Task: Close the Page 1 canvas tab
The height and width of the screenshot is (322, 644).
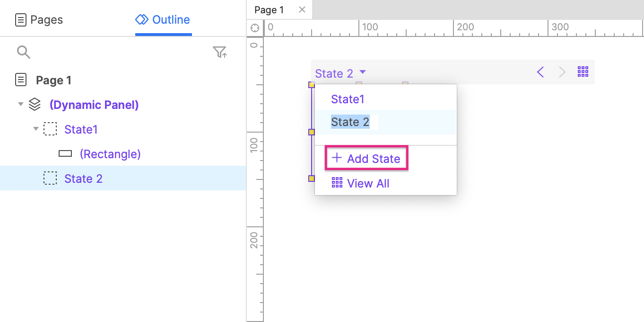Action: click(302, 10)
